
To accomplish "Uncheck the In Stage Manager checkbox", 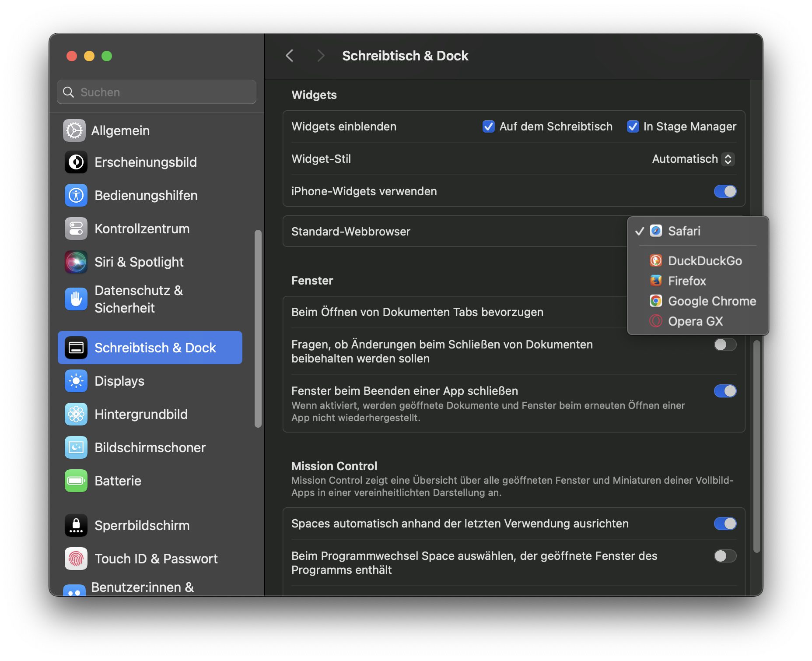I will click(x=633, y=127).
